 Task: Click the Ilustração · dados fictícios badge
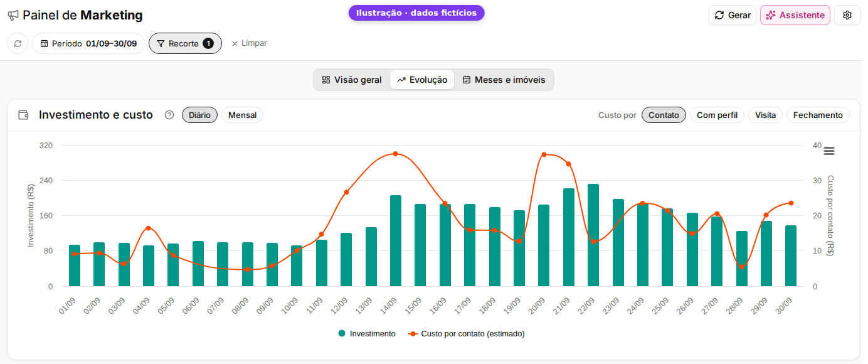tap(416, 13)
